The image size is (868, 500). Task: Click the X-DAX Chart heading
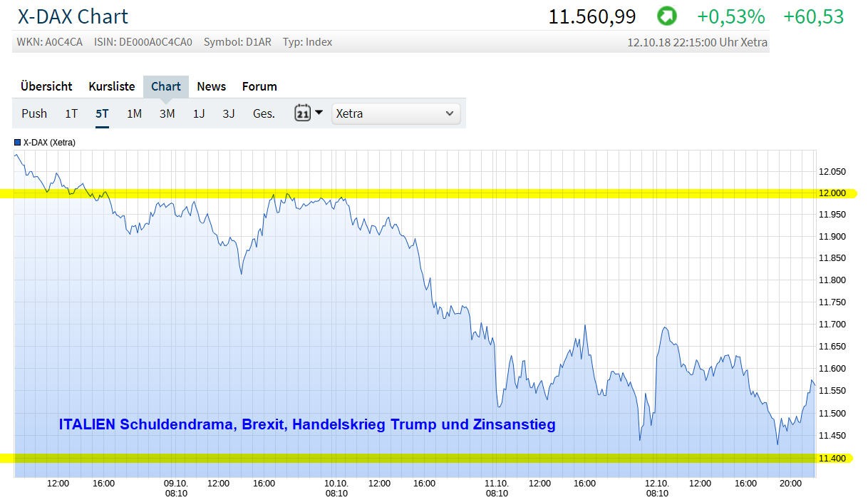(73, 16)
